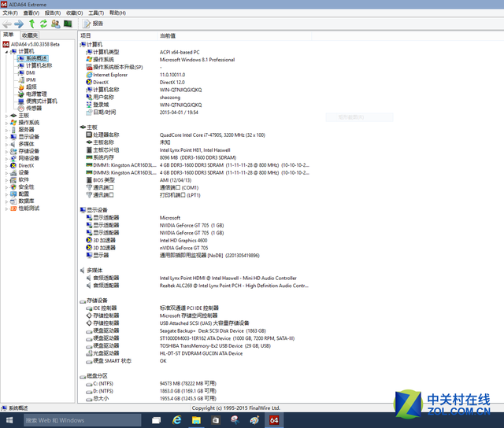Image resolution: width=504 pixels, height=428 pixels.
Task: Click the C: (NTFS) partition row
Action: point(195,384)
